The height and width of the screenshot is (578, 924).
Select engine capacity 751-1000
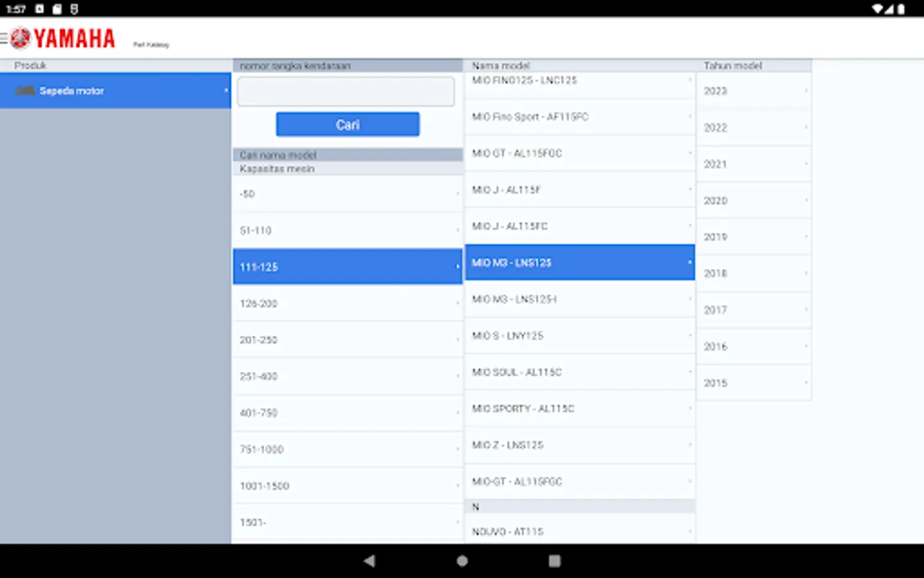pyautogui.click(x=347, y=450)
